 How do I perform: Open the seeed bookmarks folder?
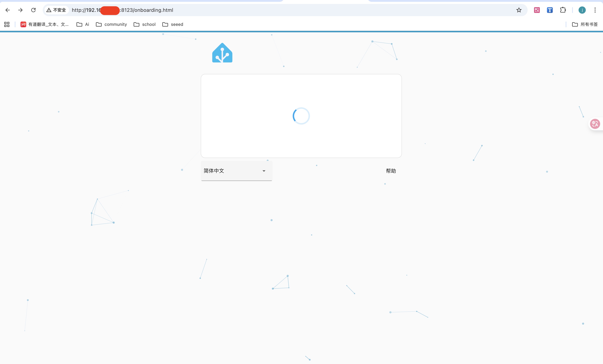pyautogui.click(x=173, y=24)
